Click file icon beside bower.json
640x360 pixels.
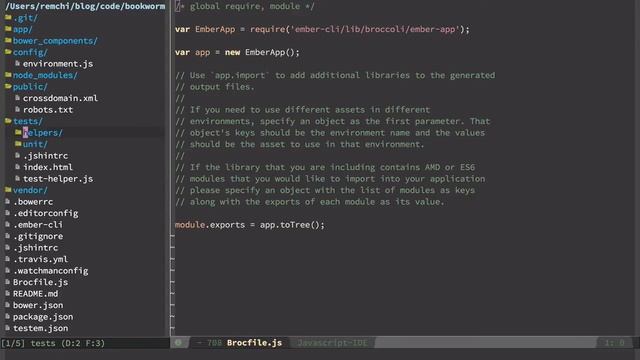(x=7, y=305)
